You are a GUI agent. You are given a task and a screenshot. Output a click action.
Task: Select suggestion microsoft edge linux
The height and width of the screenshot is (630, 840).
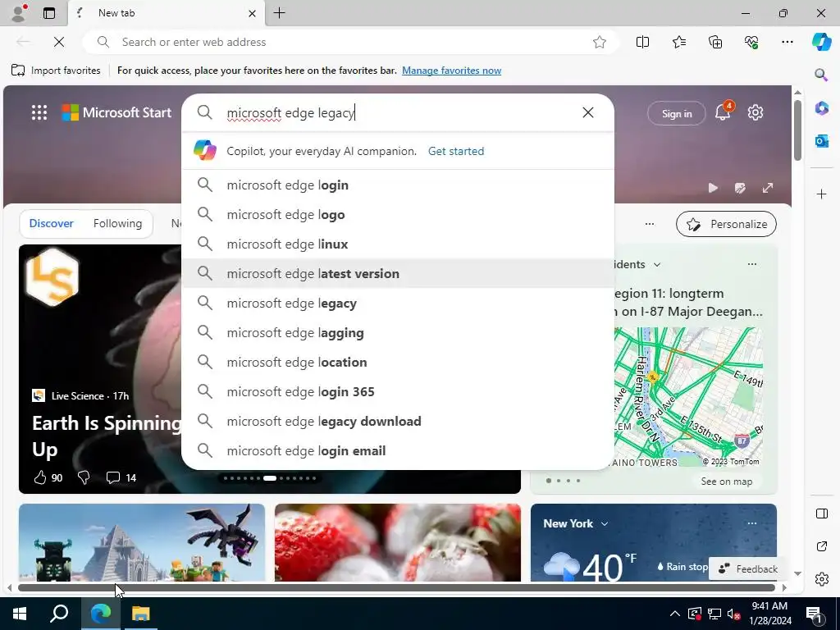(x=398, y=244)
